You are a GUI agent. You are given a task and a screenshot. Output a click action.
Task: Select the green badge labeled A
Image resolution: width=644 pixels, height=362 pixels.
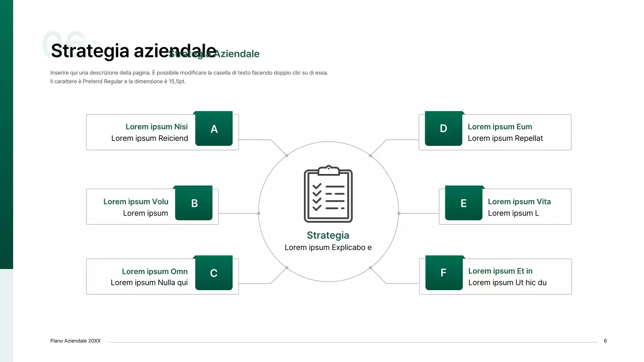point(214,129)
